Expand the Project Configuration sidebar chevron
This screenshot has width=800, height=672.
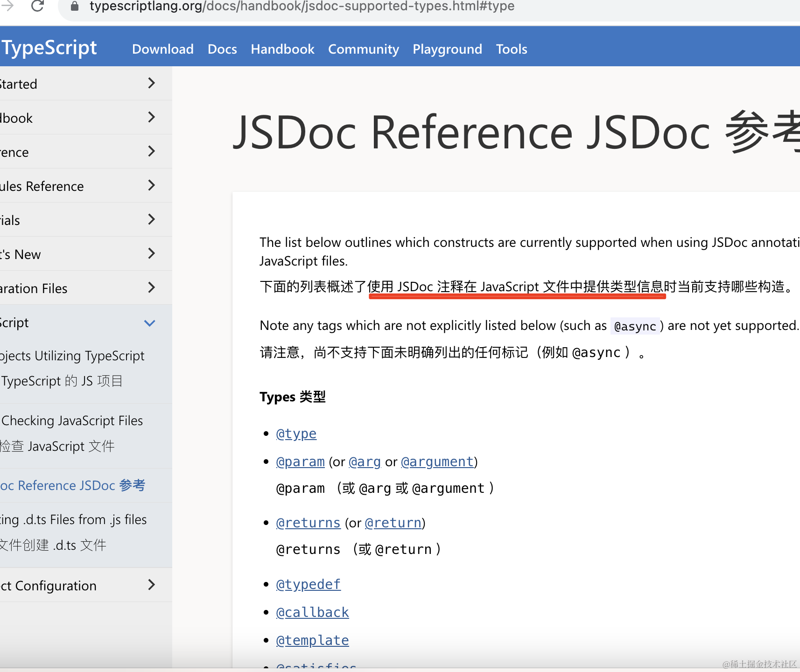[x=151, y=585]
